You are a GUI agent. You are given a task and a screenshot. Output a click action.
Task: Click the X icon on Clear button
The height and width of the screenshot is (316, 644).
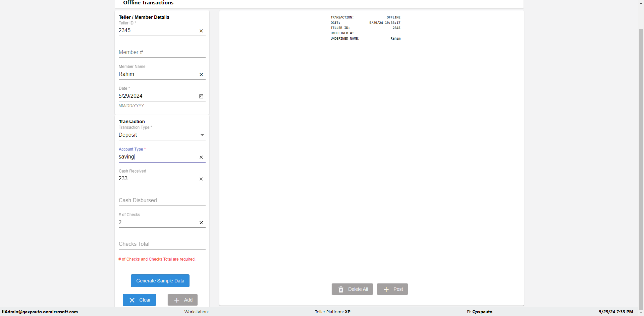(x=132, y=300)
